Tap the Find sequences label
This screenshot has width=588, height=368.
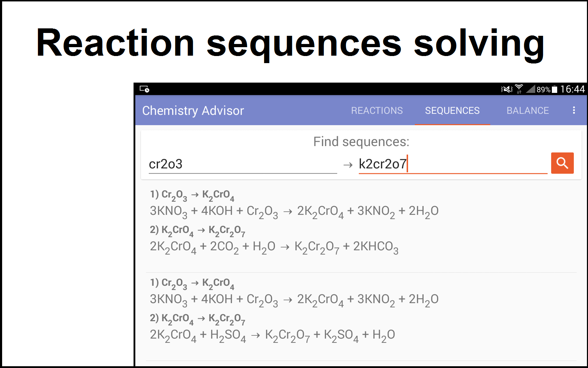point(361,142)
